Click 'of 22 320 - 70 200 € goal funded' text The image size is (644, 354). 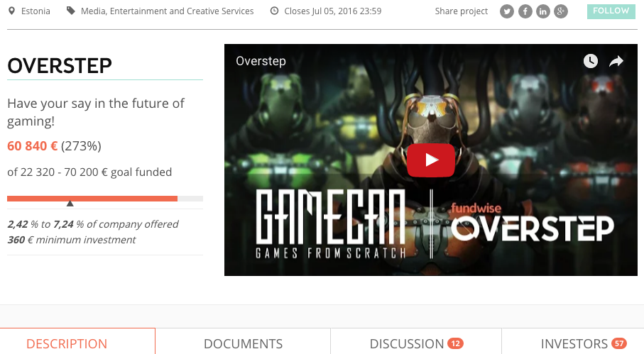pyautogui.click(x=89, y=172)
